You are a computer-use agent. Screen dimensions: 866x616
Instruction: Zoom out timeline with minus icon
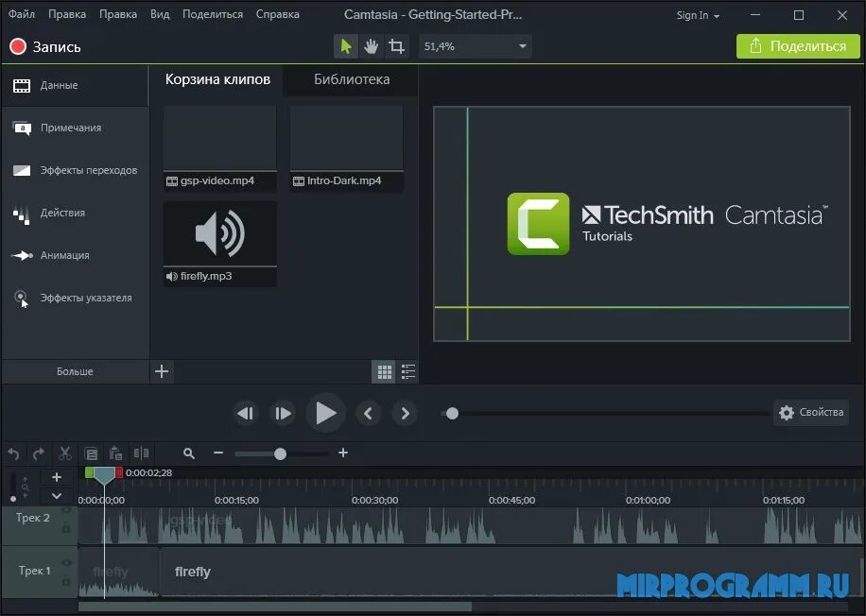click(x=218, y=453)
